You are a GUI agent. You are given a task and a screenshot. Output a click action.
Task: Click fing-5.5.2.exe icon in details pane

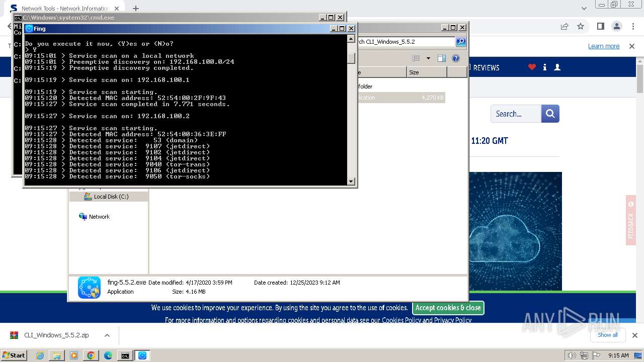pyautogui.click(x=89, y=287)
